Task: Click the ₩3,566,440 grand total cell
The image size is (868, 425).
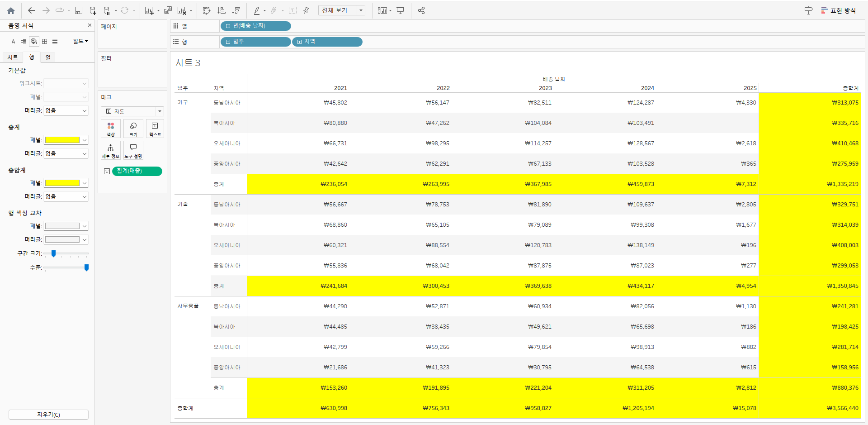Action: tap(843, 408)
